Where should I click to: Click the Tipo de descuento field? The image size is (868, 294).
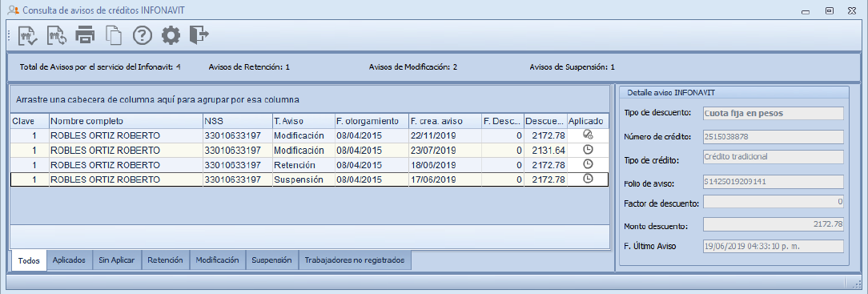click(x=773, y=114)
